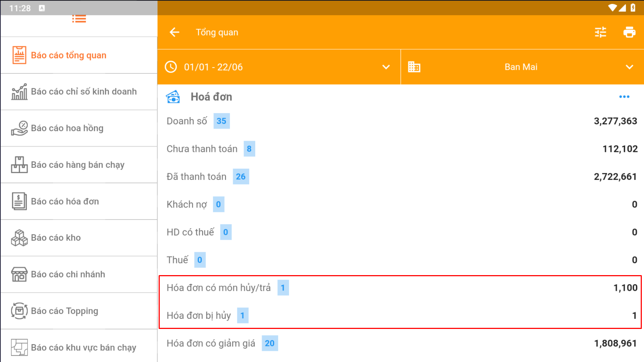Tap the orange hamburger list icon
Viewport: 644px width, 362px height.
click(79, 19)
